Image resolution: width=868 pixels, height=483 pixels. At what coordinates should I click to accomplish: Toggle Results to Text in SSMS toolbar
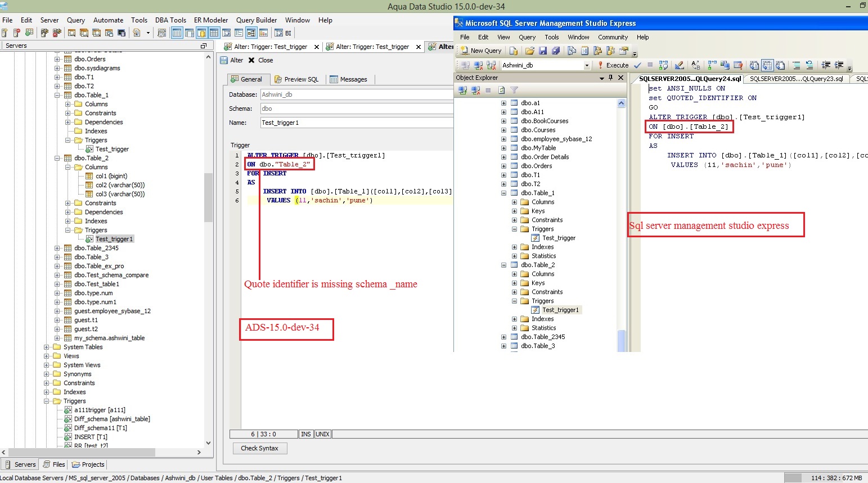pyautogui.click(x=754, y=65)
